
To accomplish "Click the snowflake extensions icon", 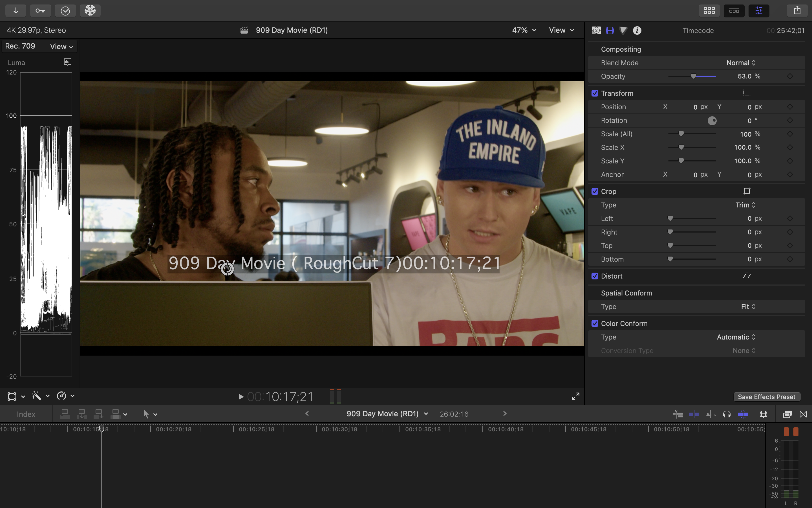I will coord(90,11).
